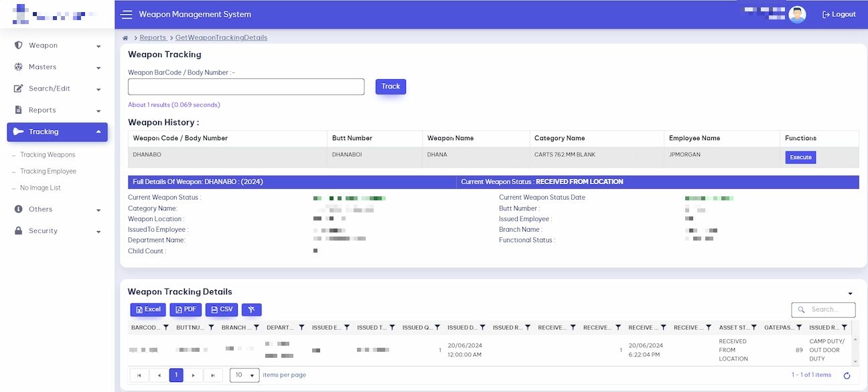Export grid with the Excel button
868x392 pixels.
pos(148,310)
